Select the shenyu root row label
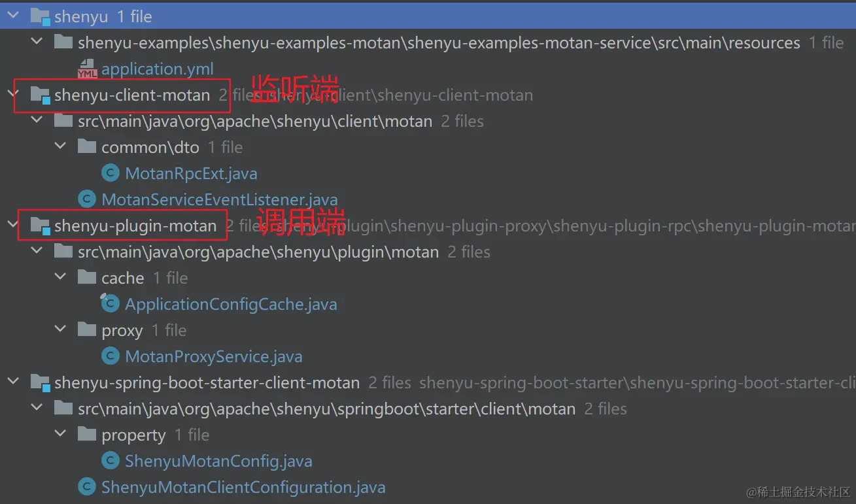 tap(81, 17)
